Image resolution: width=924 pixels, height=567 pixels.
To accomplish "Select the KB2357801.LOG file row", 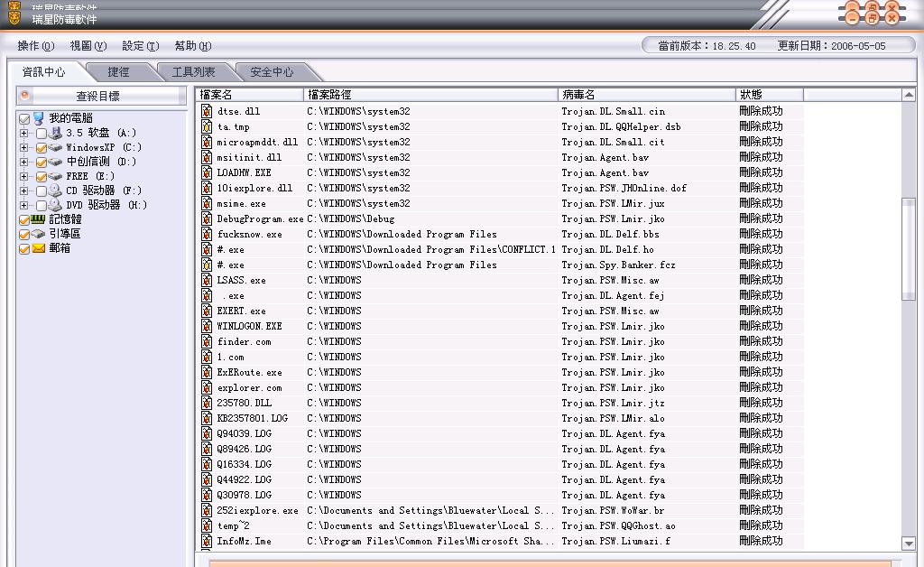I will (502, 418).
